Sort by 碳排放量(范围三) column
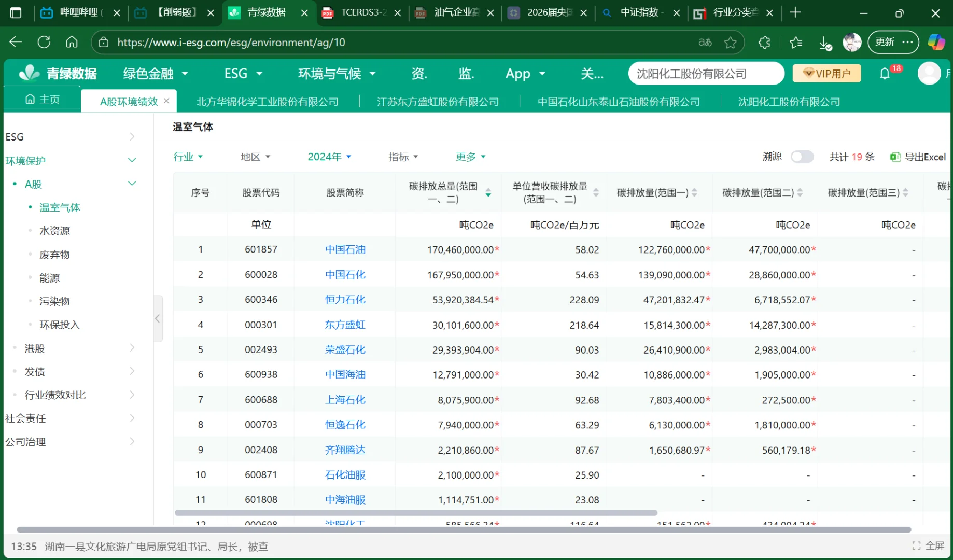The width and height of the screenshot is (953, 560). pos(906,193)
